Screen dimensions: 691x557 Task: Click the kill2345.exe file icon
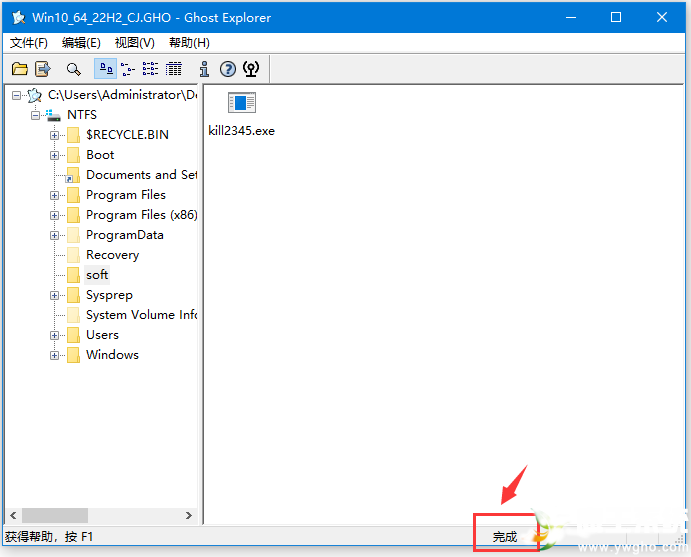(x=241, y=103)
